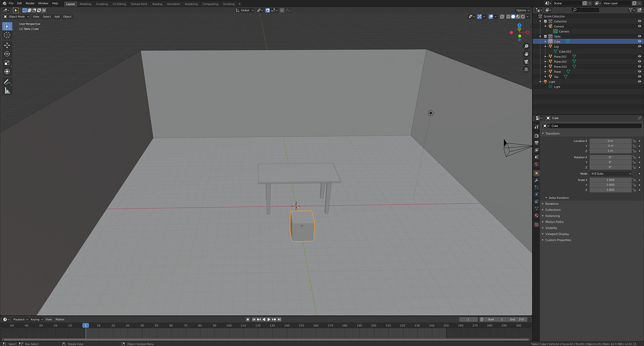Toggle visibility eye of Collection
This screenshot has height=346, width=644.
639,21
